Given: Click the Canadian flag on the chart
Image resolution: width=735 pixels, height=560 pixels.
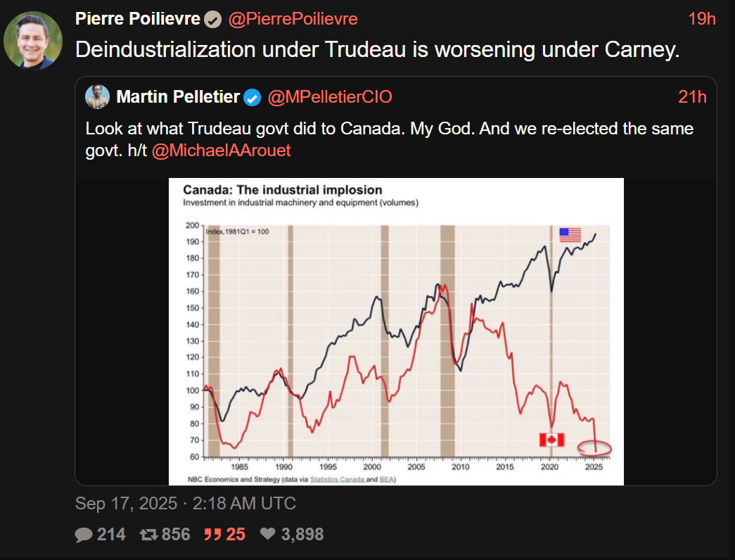Looking at the screenshot, I should pos(551,440).
